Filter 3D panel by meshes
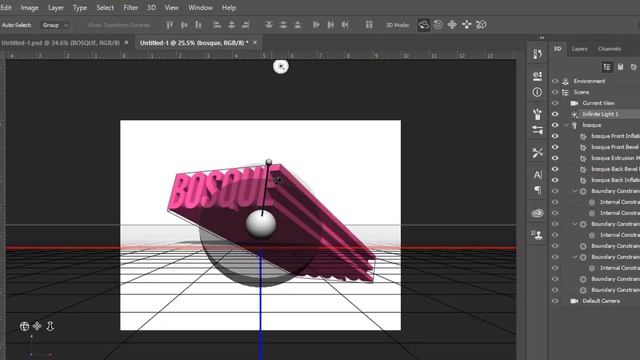The image size is (640, 360). (x=620, y=67)
